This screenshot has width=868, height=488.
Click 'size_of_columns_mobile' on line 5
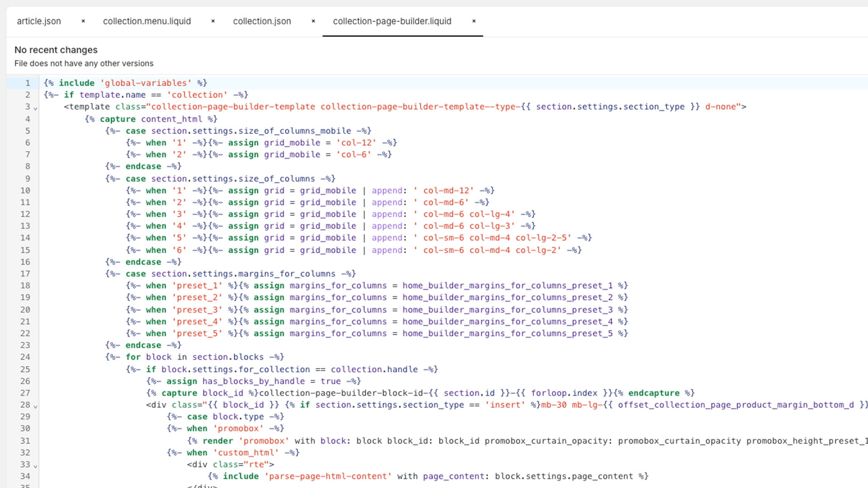click(295, 131)
